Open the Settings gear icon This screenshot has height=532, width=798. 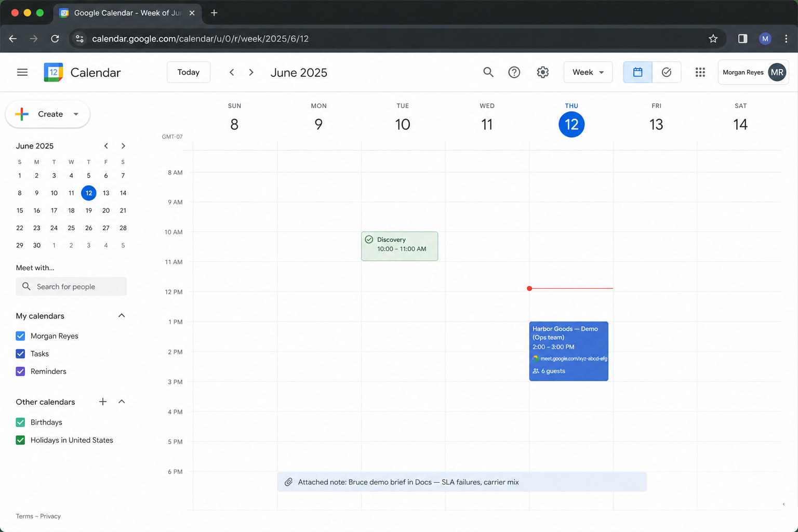coord(543,72)
